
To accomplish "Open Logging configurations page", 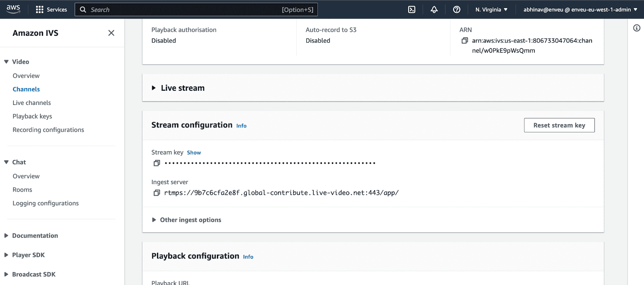I will point(45,203).
